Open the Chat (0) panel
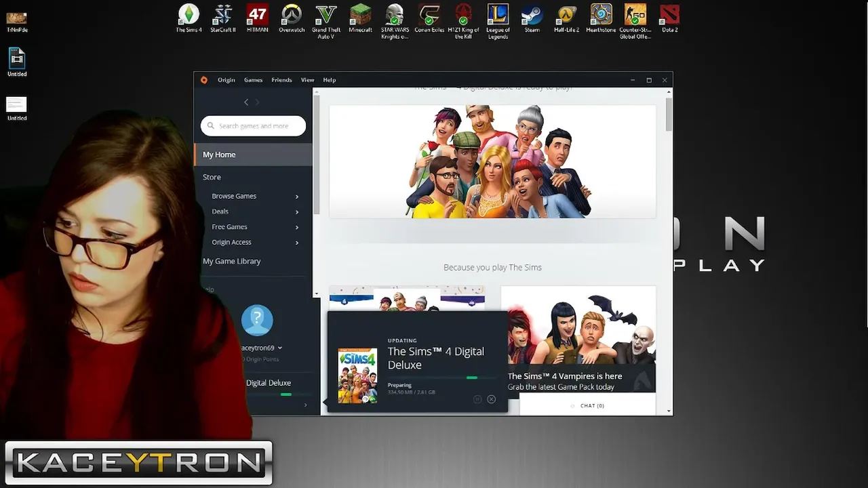868x488 pixels. point(588,405)
